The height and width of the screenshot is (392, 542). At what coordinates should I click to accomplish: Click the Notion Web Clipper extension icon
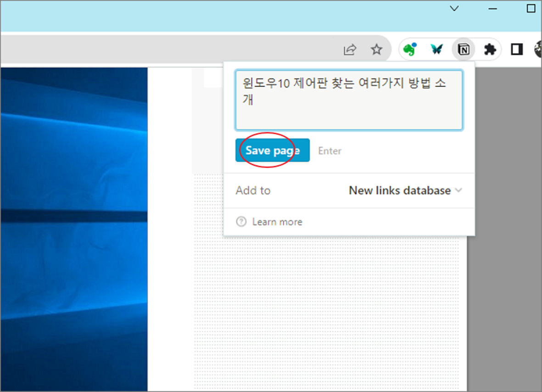(x=464, y=50)
